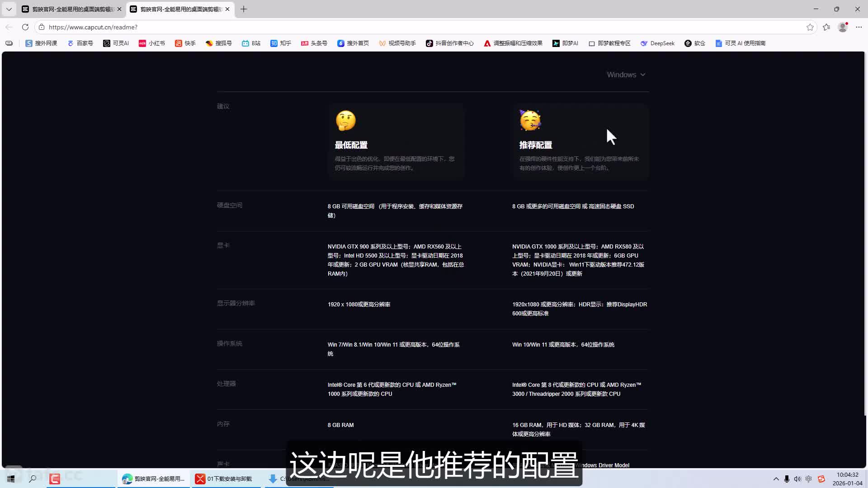Image resolution: width=868 pixels, height=488 pixels.
Task: Open the Windows platform dropdown
Action: click(x=626, y=75)
